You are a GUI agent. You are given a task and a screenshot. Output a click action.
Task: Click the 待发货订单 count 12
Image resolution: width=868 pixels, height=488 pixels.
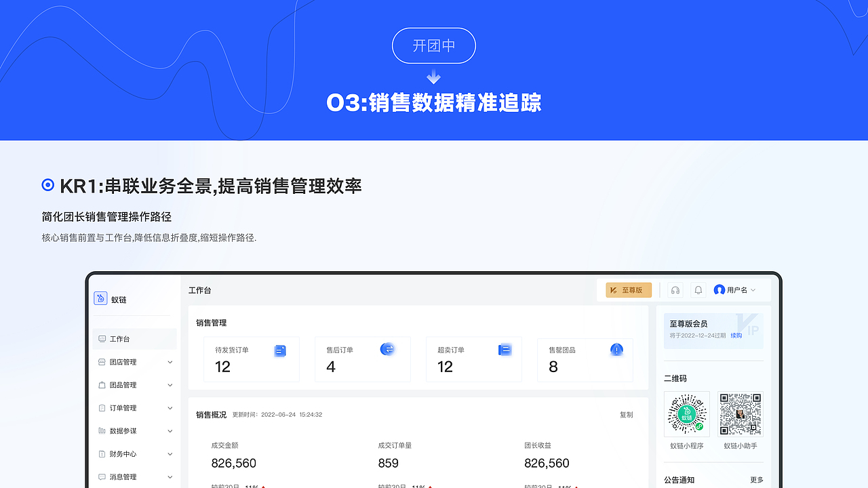(223, 367)
